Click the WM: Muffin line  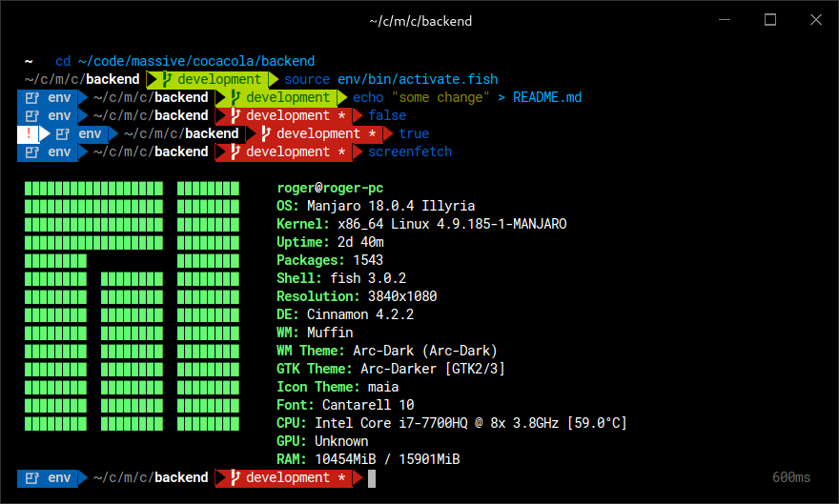[x=315, y=333]
